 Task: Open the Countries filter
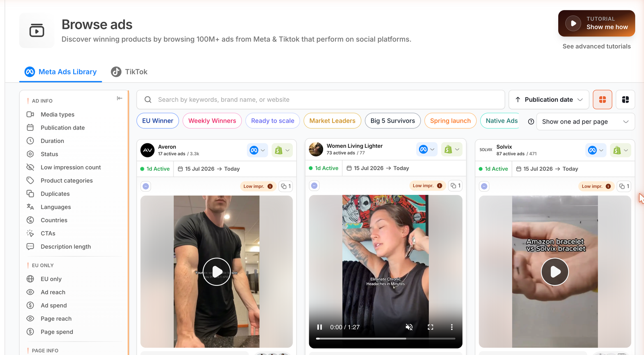54,220
